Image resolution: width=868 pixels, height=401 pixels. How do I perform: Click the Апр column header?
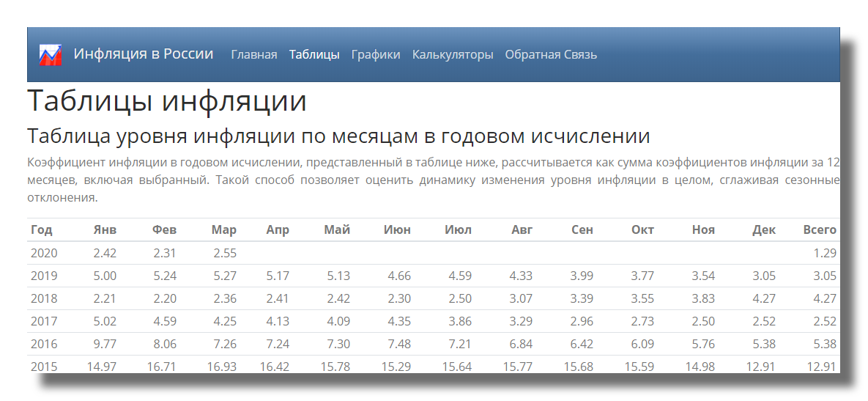pyautogui.click(x=278, y=230)
